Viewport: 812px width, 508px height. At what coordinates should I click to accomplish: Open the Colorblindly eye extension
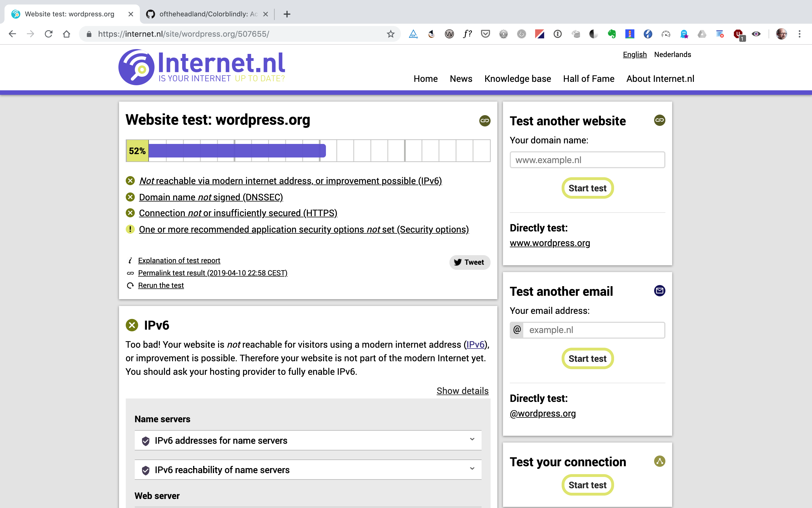(x=756, y=34)
